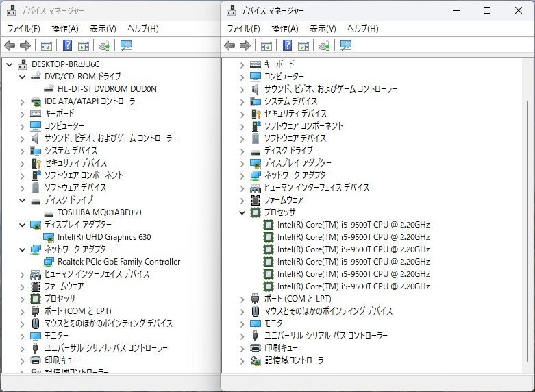Collapse ネットワーク アダプター in left window
This screenshot has height=392, width=535.
23,249
